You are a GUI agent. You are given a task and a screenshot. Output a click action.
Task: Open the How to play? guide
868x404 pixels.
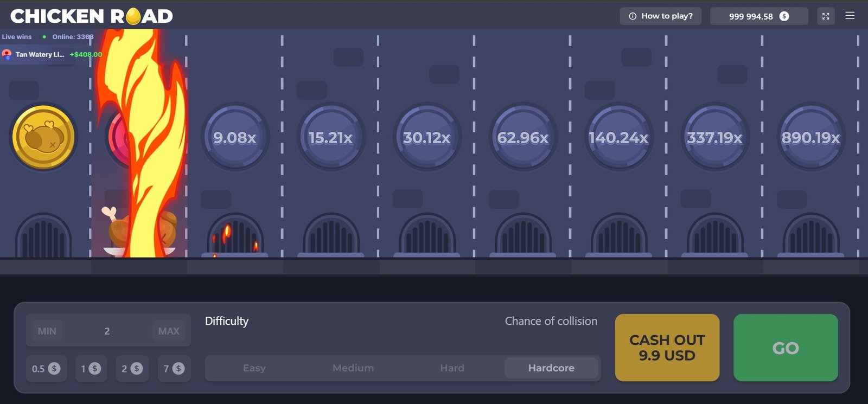660,16
